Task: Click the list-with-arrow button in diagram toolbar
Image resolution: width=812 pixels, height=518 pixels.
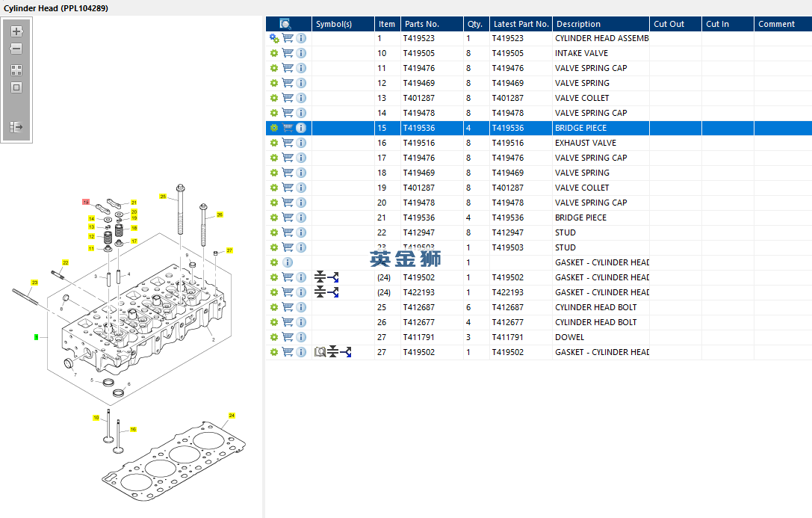Action: pos(16,127)
